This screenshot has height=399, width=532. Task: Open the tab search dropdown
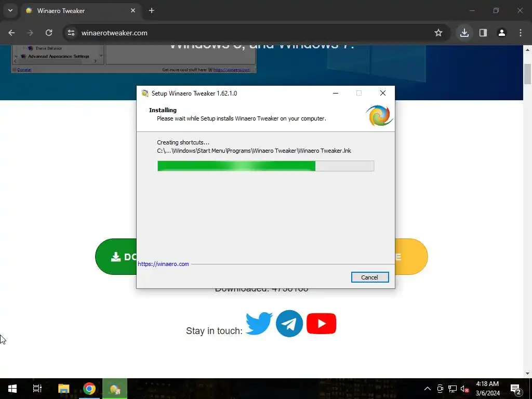(10, 10)
